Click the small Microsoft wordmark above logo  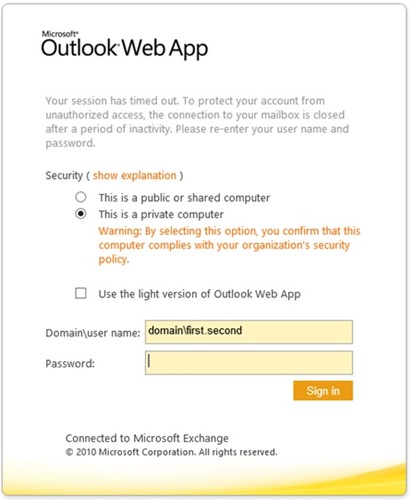(60, 34)
